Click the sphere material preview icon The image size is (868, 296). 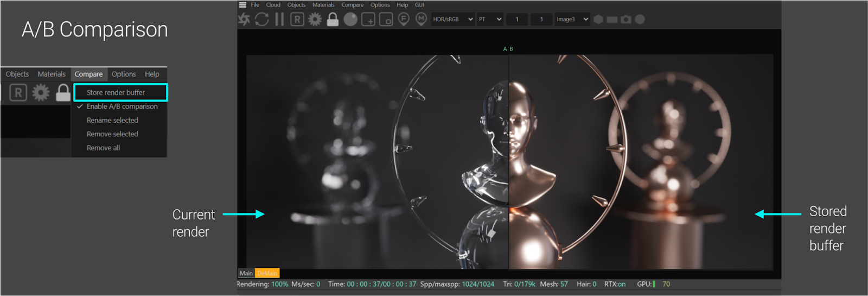pos(350,20)
